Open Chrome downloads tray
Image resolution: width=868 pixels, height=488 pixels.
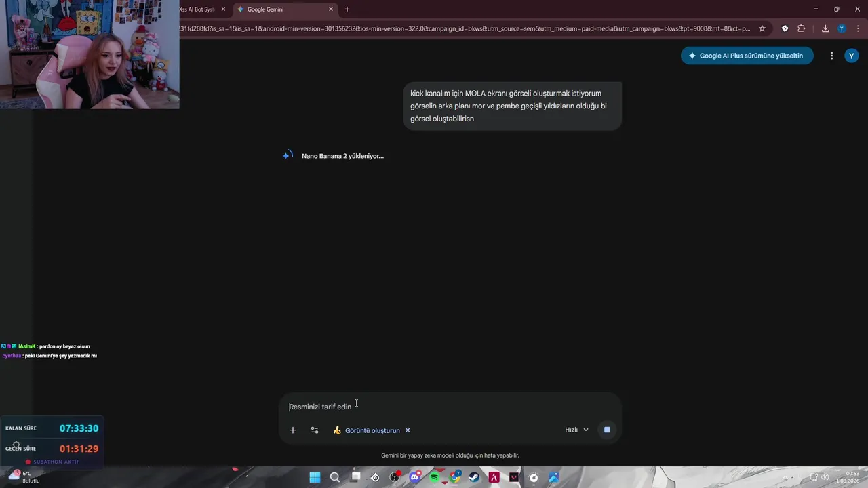(825, 28)
